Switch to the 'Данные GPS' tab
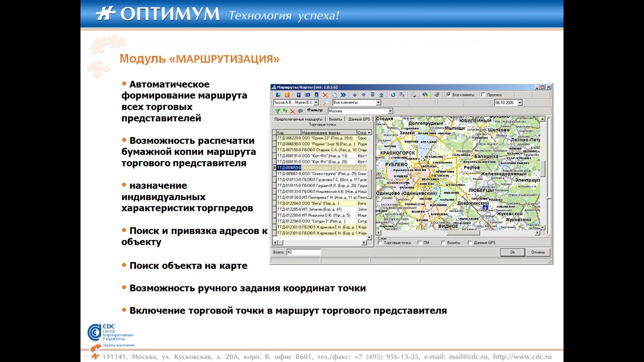 (359, 119)
